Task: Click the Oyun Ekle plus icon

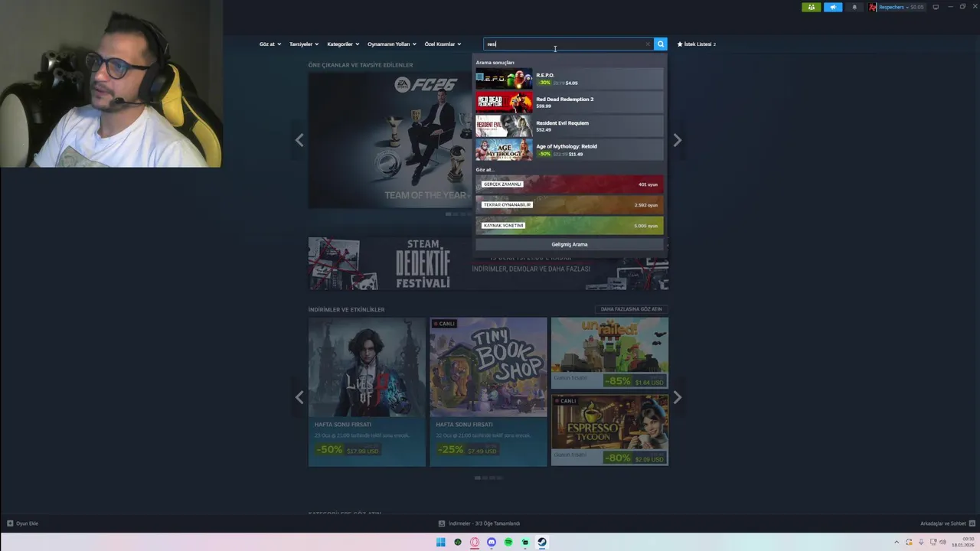Action: coord(10,523)
